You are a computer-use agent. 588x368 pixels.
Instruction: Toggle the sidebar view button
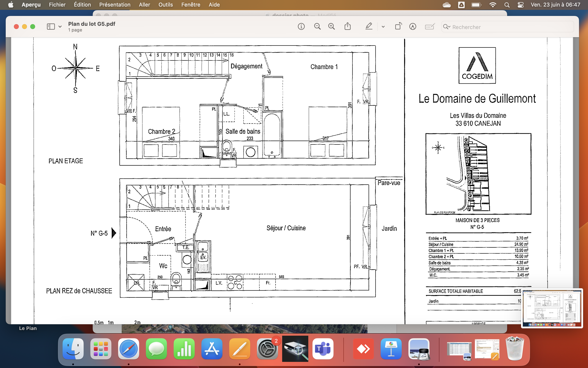(x=51, y=27)
